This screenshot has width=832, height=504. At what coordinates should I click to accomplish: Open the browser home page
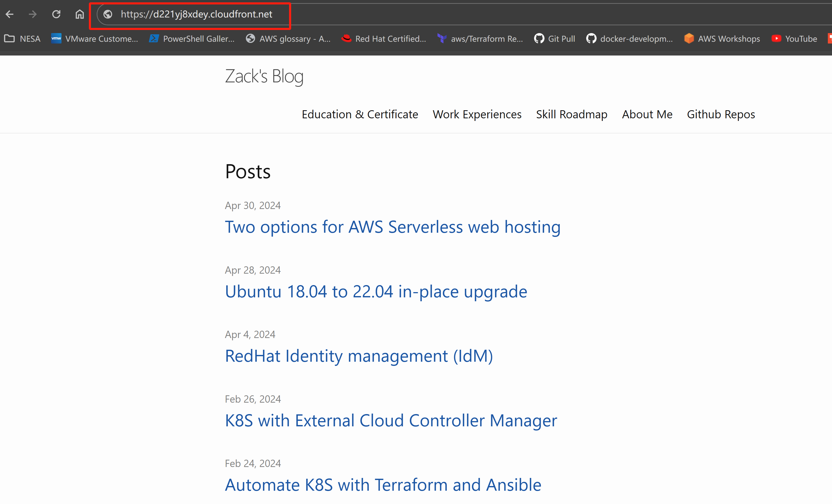pyautogui.click(x=79, y=14)
